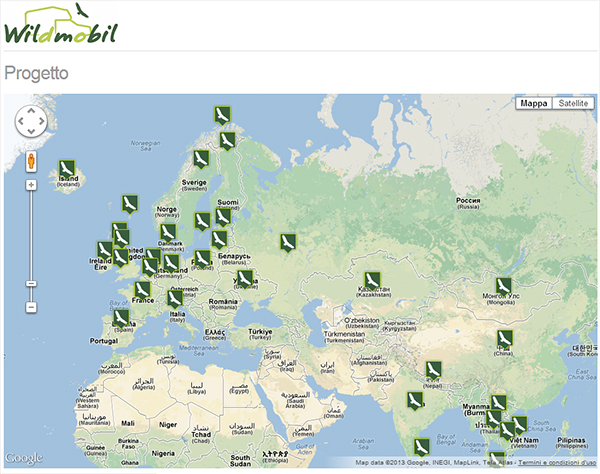Image resolution: width=600 pixels, height=474 pixels.
Task: Select the bird marker in western Russia
Action: [288, 243]
